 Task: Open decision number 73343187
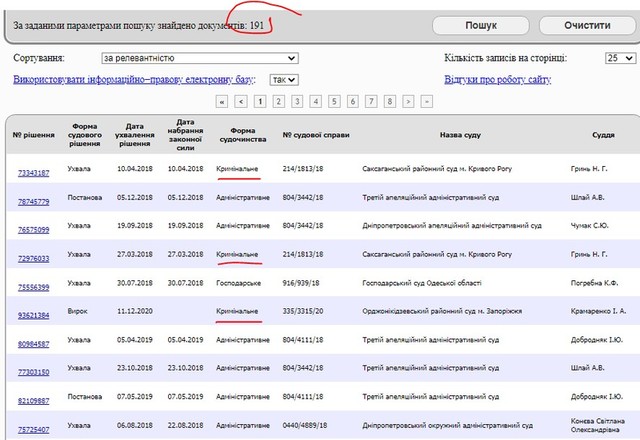[x=33, y=172]
